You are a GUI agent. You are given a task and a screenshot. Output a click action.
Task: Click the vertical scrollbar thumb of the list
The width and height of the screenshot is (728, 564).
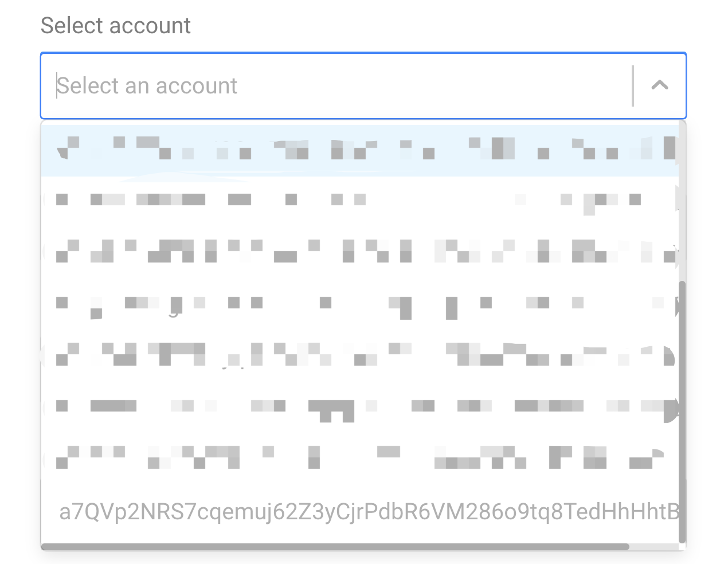[682, 412]
